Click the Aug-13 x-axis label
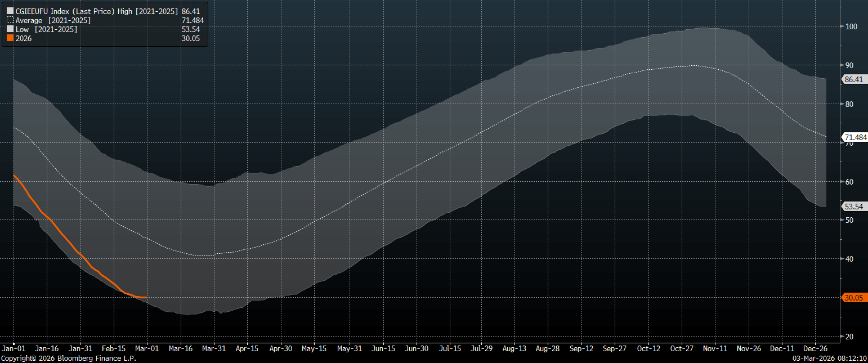This screenshot has width=868, height=363. click(514, 349)
